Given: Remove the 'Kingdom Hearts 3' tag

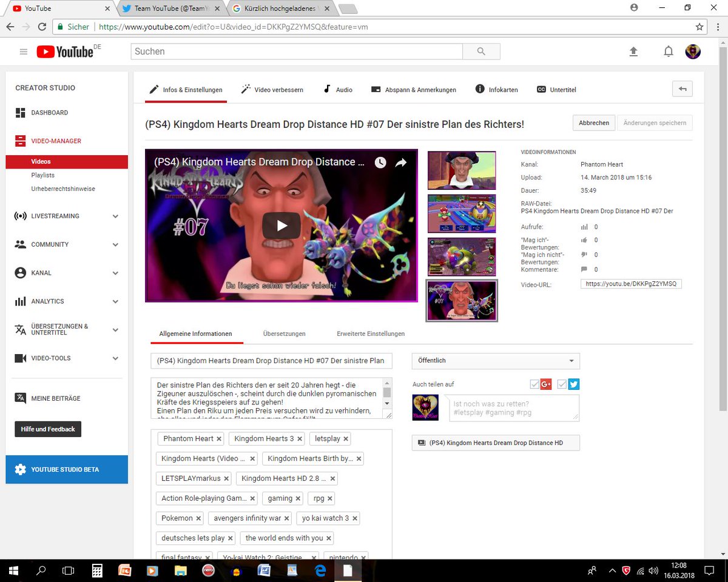Looking at the screenshot, I should 300,439.
